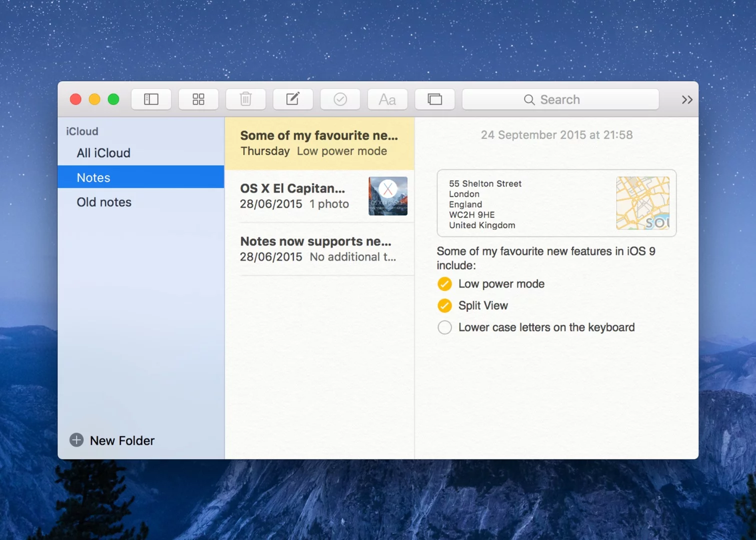This screenshot has width=756, height=540.
Task: Insert a checklist into the note
Action: click(x=340, y=99)
